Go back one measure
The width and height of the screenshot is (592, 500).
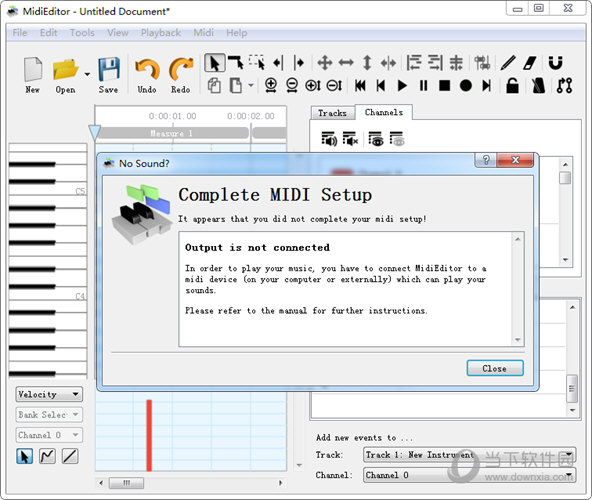coord(381,86)
